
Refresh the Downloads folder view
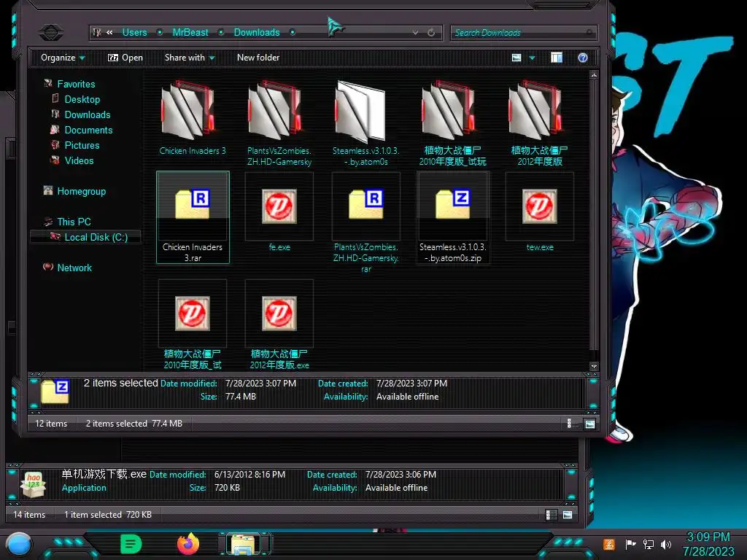tap(431, 32)
